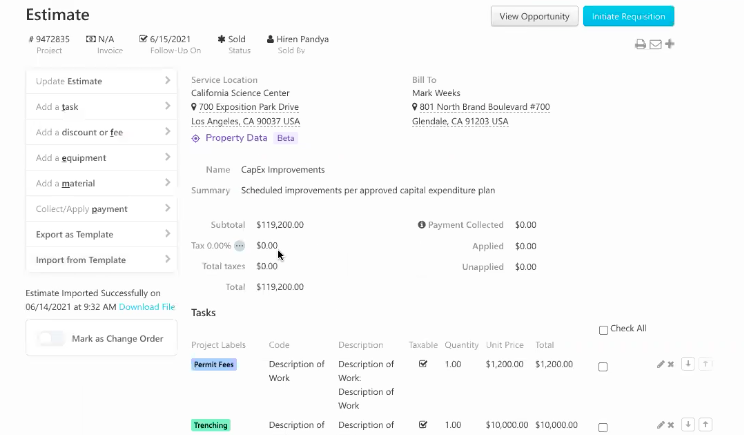Move the Trenching task down
Viewport: 744px width, 435px height.
688,425
